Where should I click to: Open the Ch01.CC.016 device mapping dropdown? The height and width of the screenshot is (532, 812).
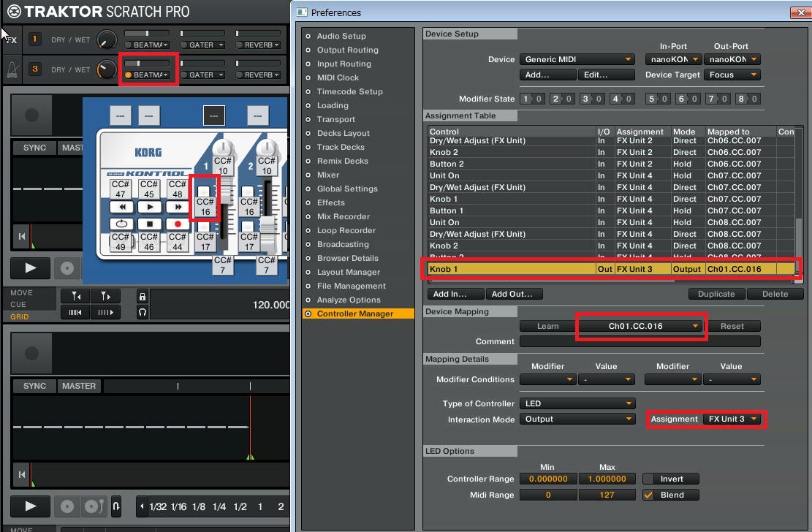pyautogui.click(x=640, y=327)
